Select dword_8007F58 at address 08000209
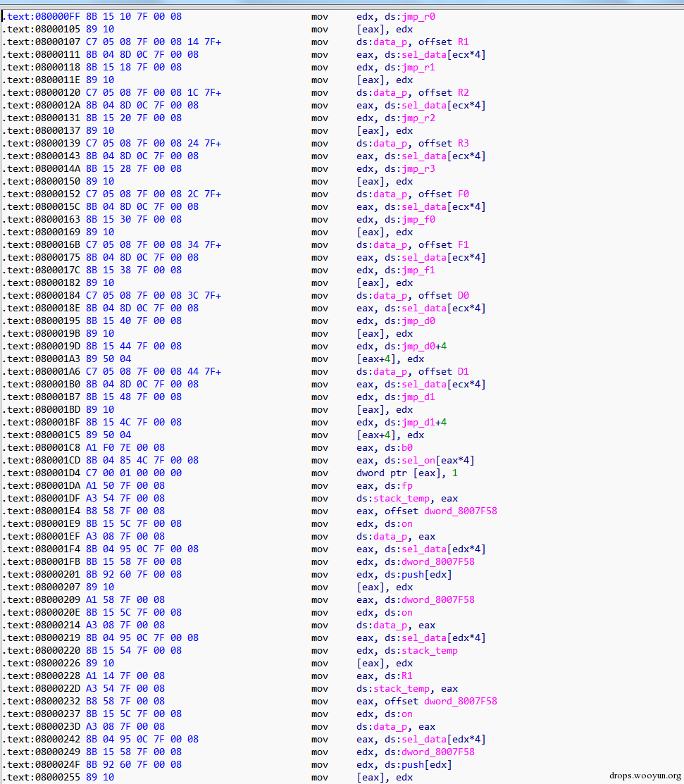This screenshot has height=784, width=684. (x=438, y=600)
